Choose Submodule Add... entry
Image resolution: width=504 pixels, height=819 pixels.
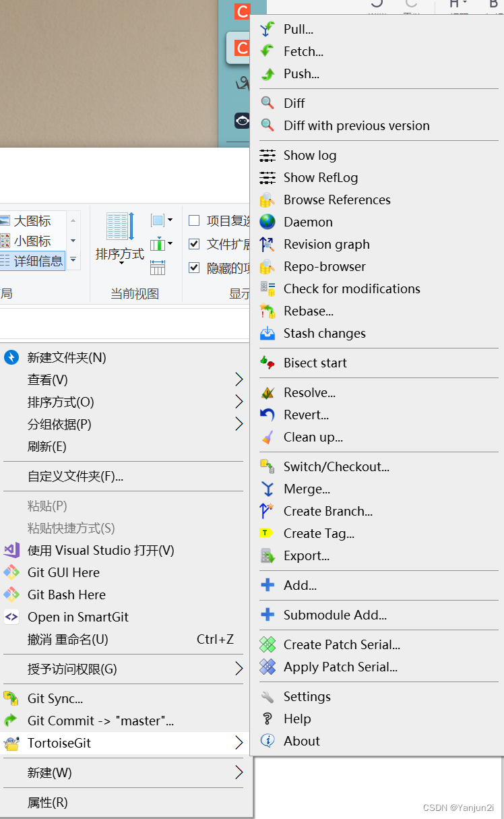[377, 615]
